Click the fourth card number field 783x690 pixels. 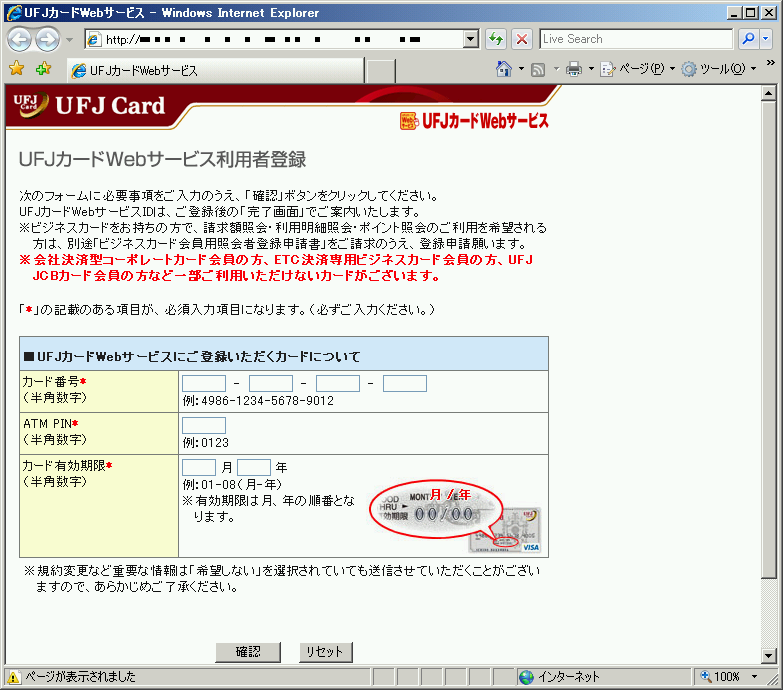404,383
